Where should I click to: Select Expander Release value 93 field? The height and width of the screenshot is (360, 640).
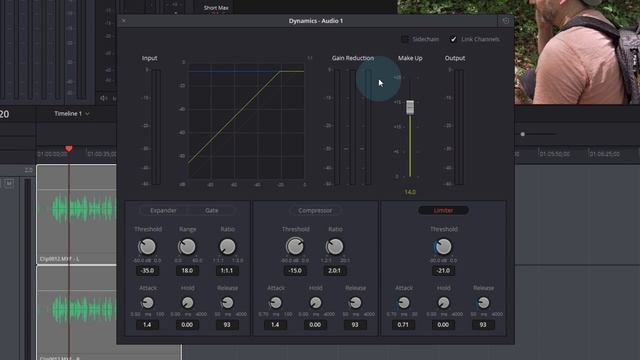pyautogui.click(x=227, y=325)
